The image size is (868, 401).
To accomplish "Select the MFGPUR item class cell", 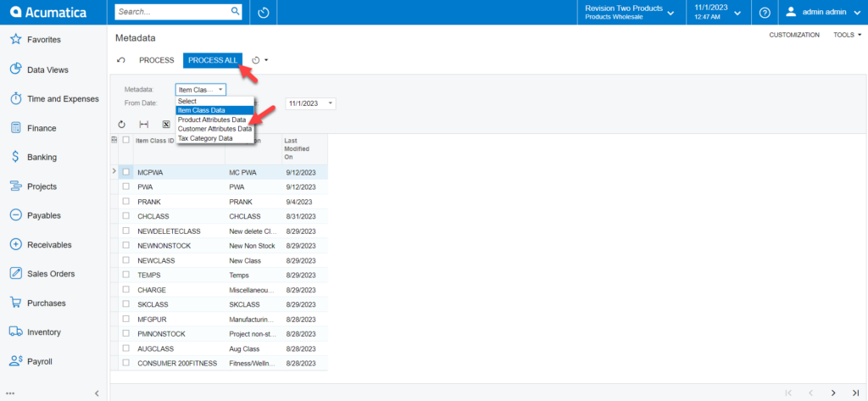I will point(180,319).
